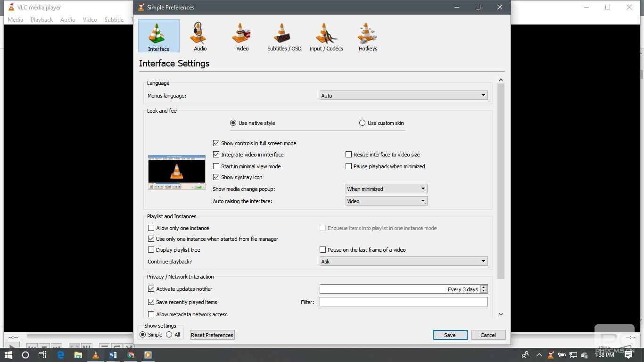Open Video menu in VLC main window

pos(90,20)
